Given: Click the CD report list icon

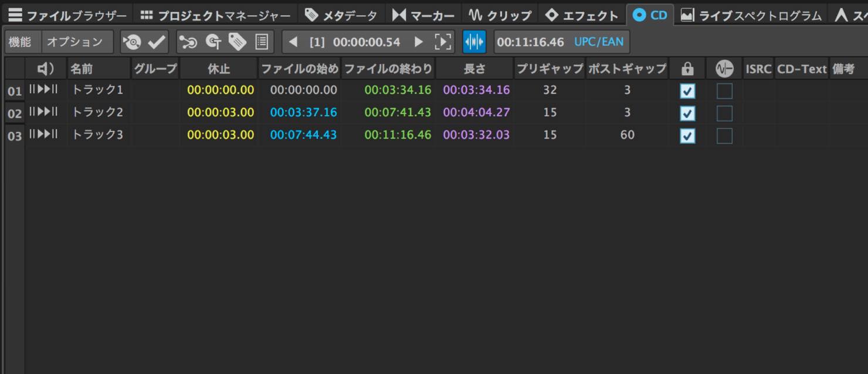Looking at the screenshot, I should 262,42.
